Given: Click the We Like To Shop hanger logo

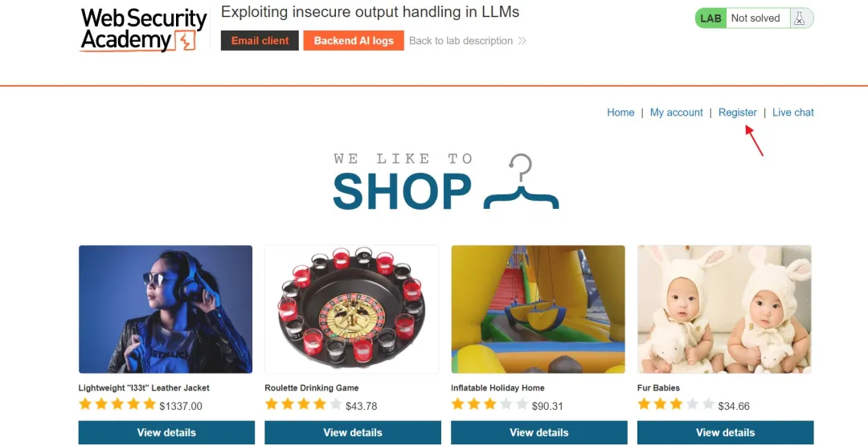Looking at the screenshot, I should click(446, 182).
